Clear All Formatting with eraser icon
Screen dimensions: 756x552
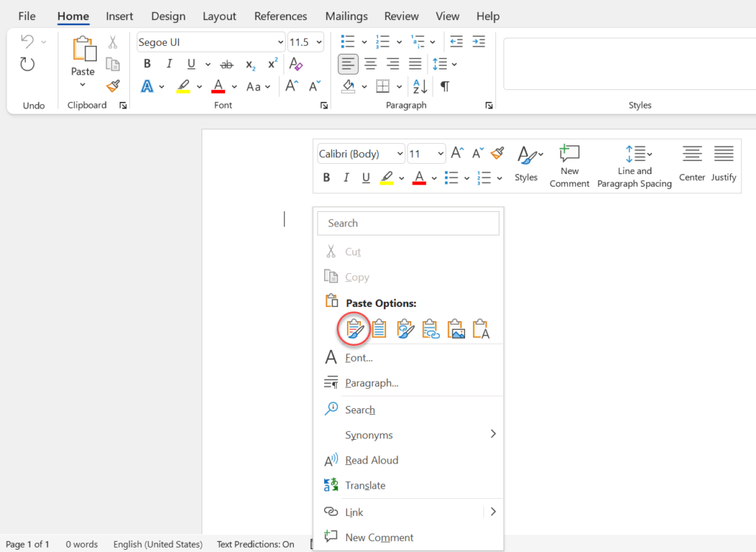(295, 63)
